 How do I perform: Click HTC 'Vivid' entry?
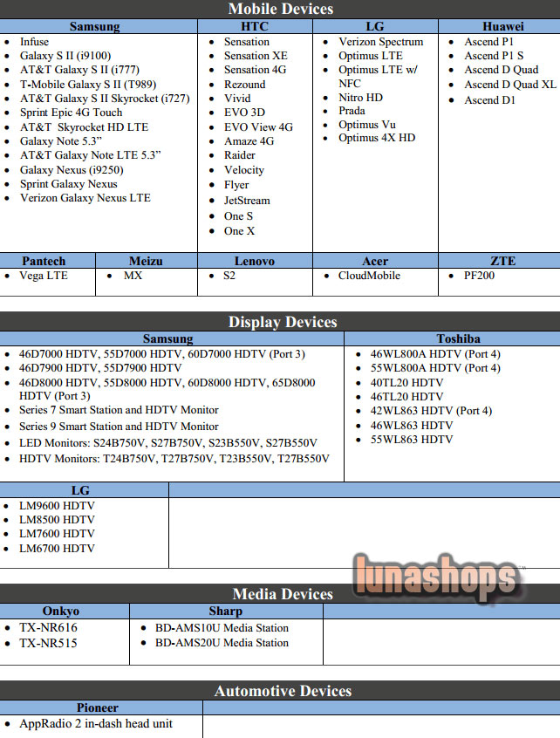[237, 99]
